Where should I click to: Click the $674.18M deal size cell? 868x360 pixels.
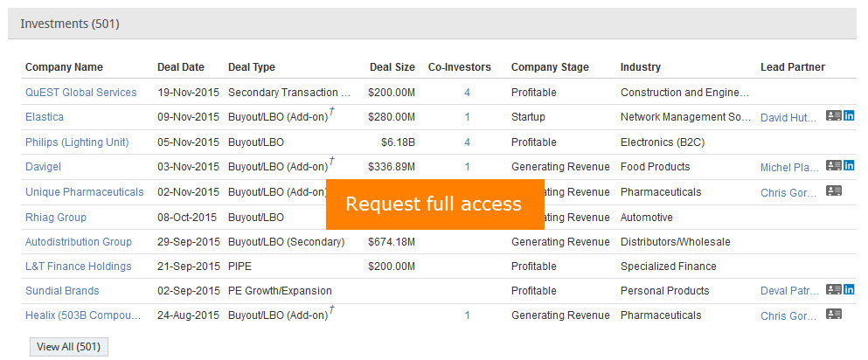[392, 242]
